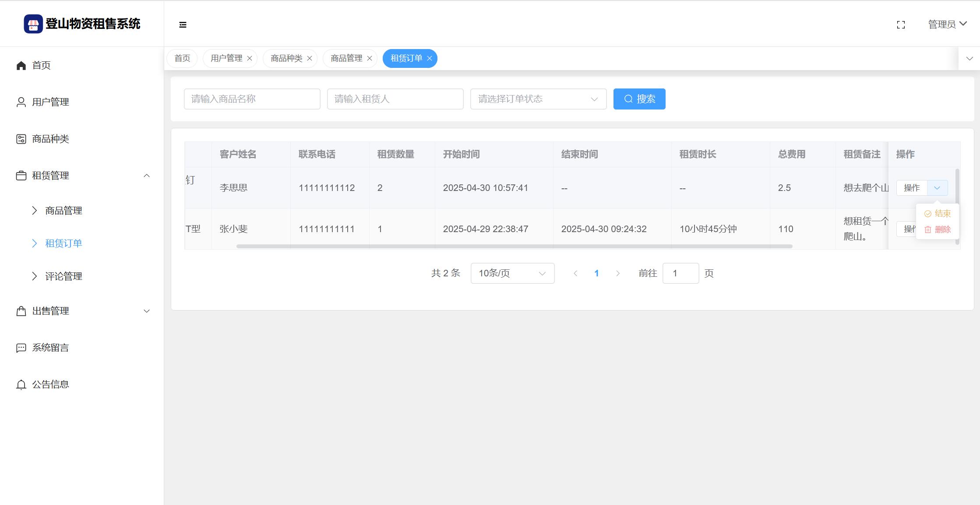Click the blue 搜索 button

[x=639, y=99]
